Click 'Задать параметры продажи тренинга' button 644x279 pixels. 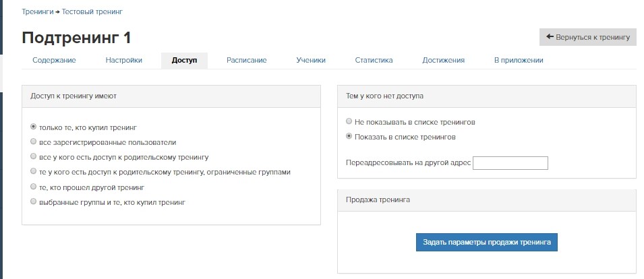pyautogui.click(x=487, y=243)
